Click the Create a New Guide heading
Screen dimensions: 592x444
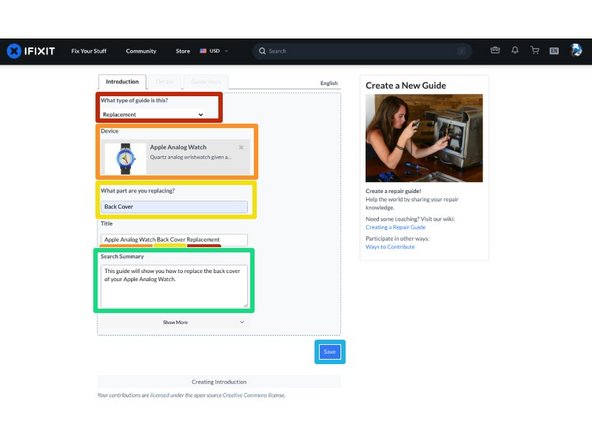point(405,86)
